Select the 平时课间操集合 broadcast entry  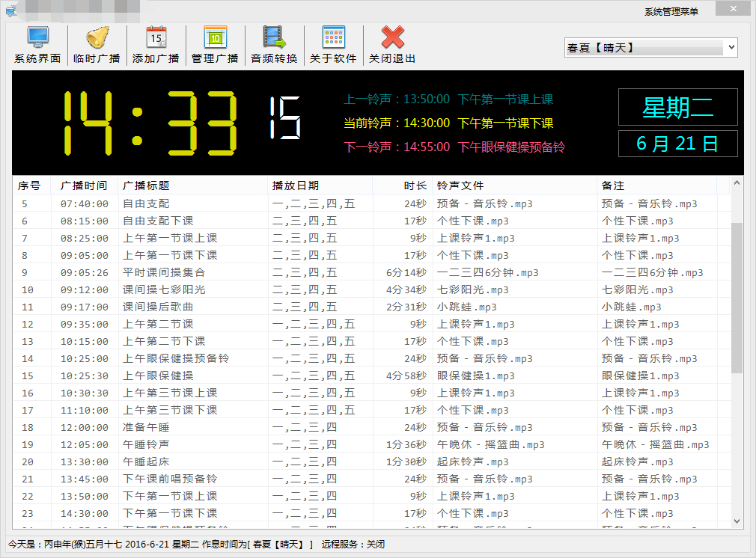click(187, 272)
